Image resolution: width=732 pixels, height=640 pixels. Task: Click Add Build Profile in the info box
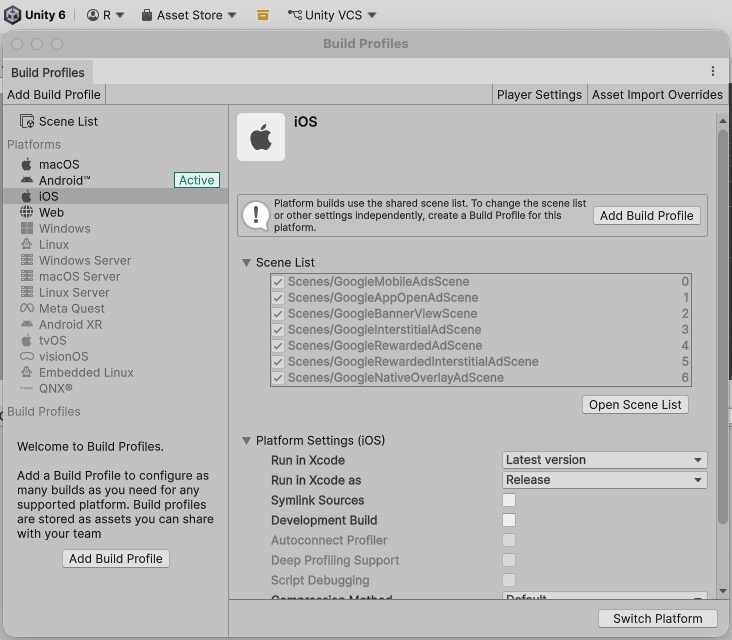click(647, 216)
